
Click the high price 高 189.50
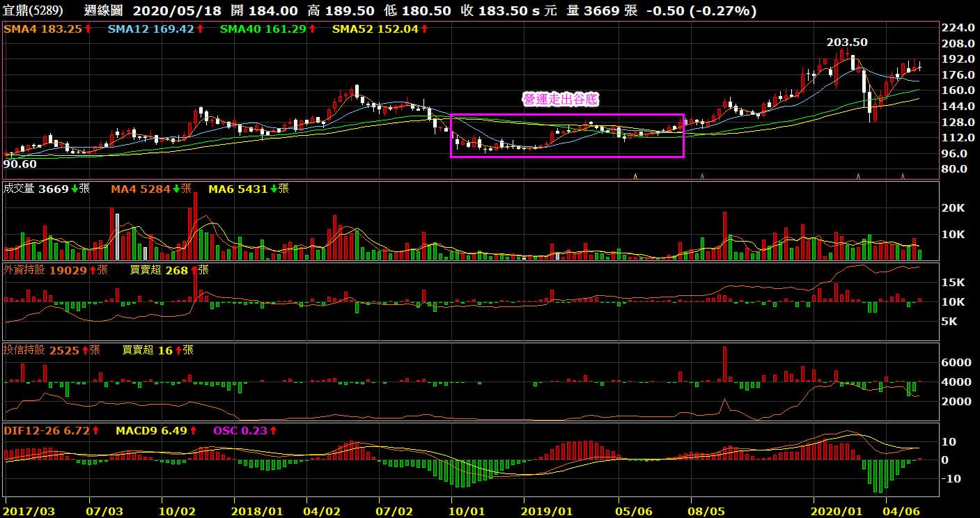[x=340, y=10]
